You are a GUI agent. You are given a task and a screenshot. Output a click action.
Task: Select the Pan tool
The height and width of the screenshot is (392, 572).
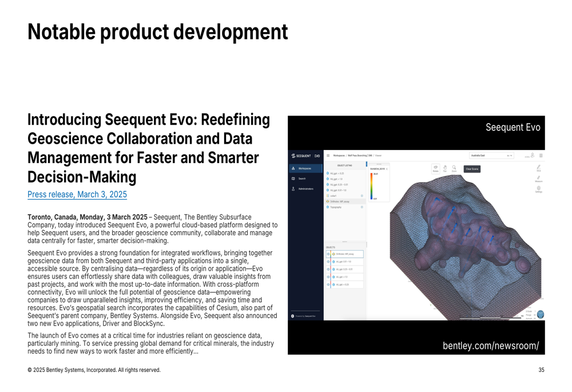point(445,169)
